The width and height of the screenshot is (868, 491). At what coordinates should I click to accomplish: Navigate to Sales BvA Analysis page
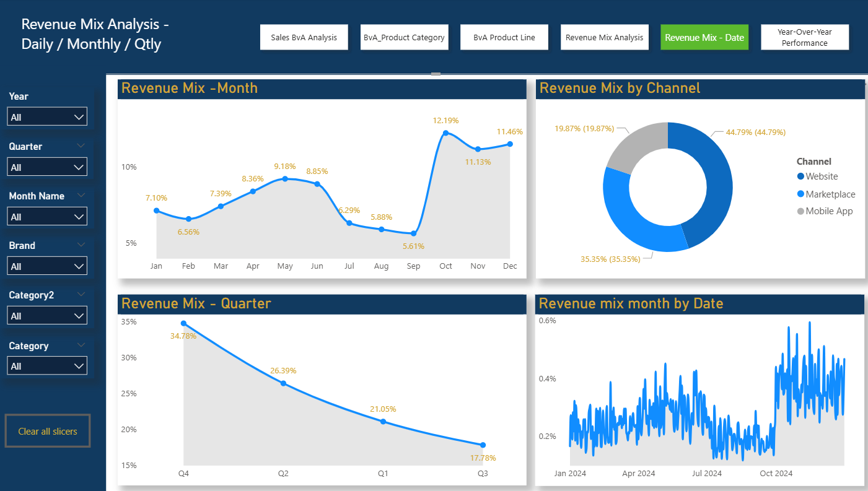tap(304, 37)
